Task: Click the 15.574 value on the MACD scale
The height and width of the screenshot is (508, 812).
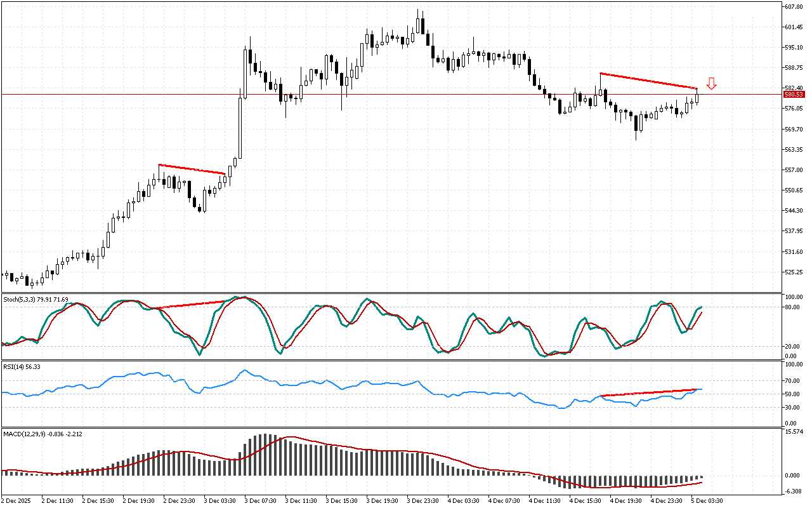Action: click(x=794, y=432)
